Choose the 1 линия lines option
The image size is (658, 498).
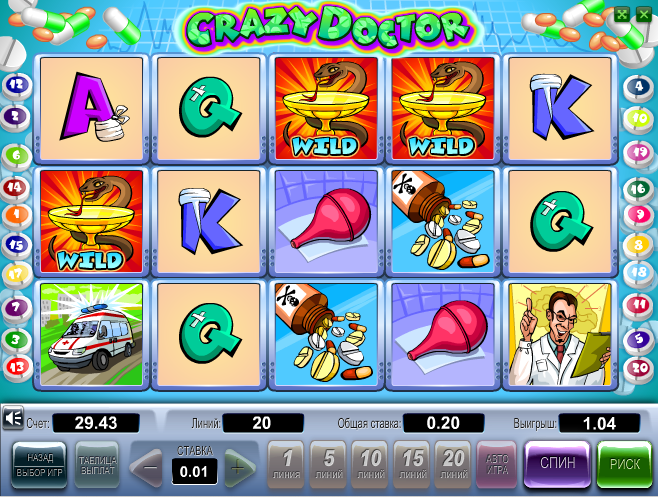[286, 465]
